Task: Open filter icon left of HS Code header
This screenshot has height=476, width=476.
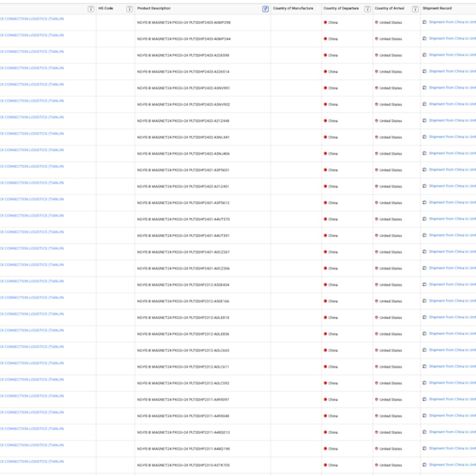Action: (x=91, y=9)
